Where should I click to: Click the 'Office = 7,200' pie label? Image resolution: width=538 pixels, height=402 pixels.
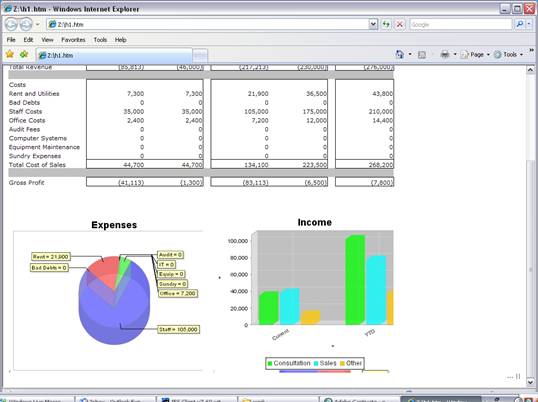178,293
